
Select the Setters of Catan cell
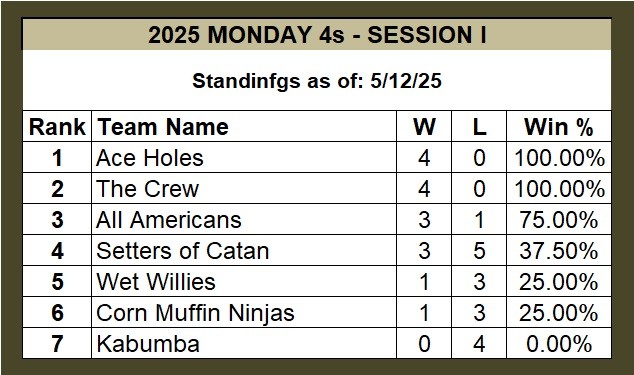(244, 250)
